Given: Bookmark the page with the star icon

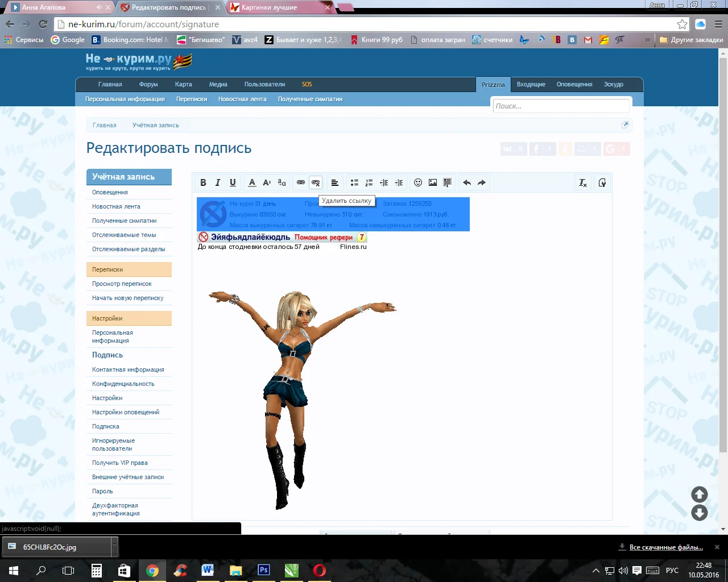Looking at the screenshot, I should coord(682,24).
